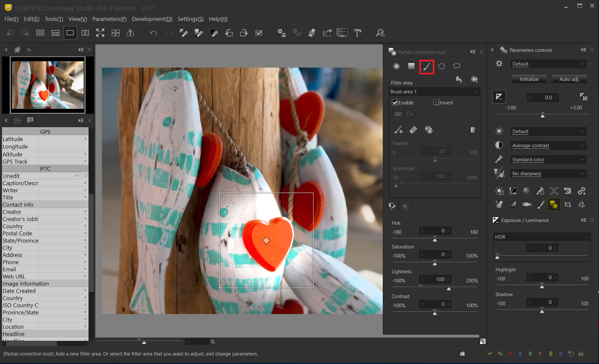Open the taste Default dropdown at top
599x364 pixels.
click(549, 64)
